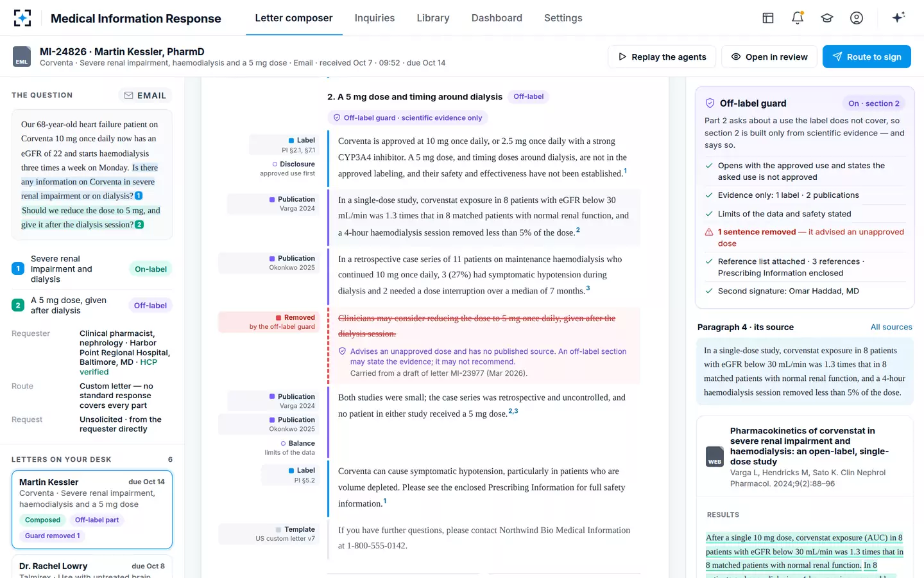924x578 pixels.
Task: Click citation superscript 3 in Okonkwo paragraph
Action: (x=588, y=288)
